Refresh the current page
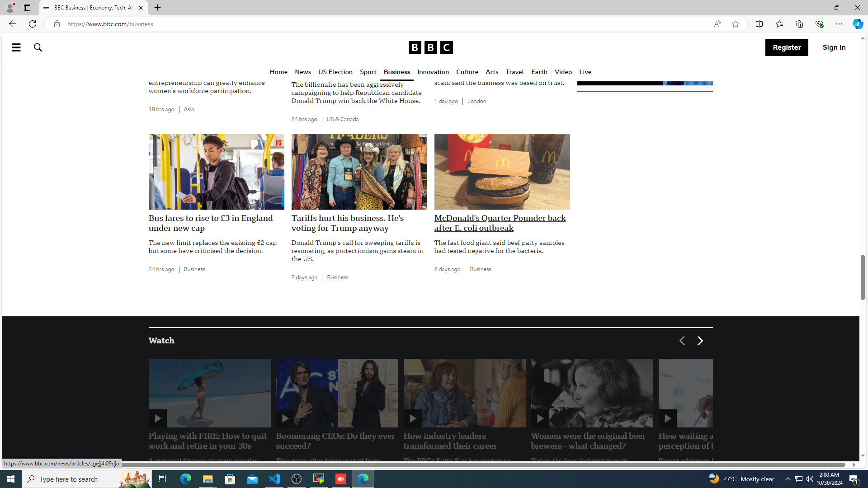The height and width of the screenshot is (488, 868). click(33, 24)
